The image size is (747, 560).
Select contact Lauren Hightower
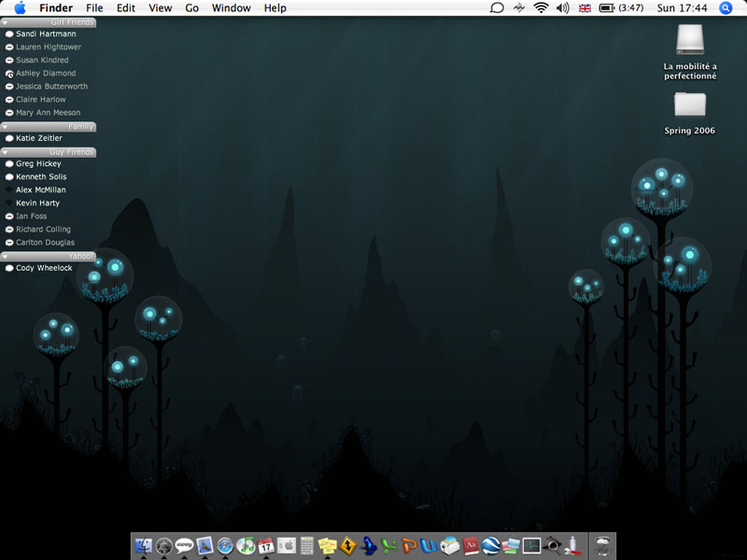click(x=49, y=48)
